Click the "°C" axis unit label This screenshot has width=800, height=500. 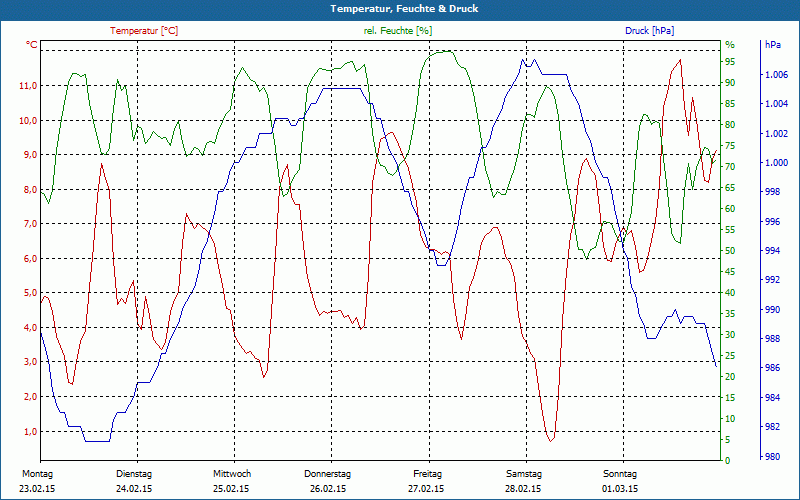click(x=32, y=45)
